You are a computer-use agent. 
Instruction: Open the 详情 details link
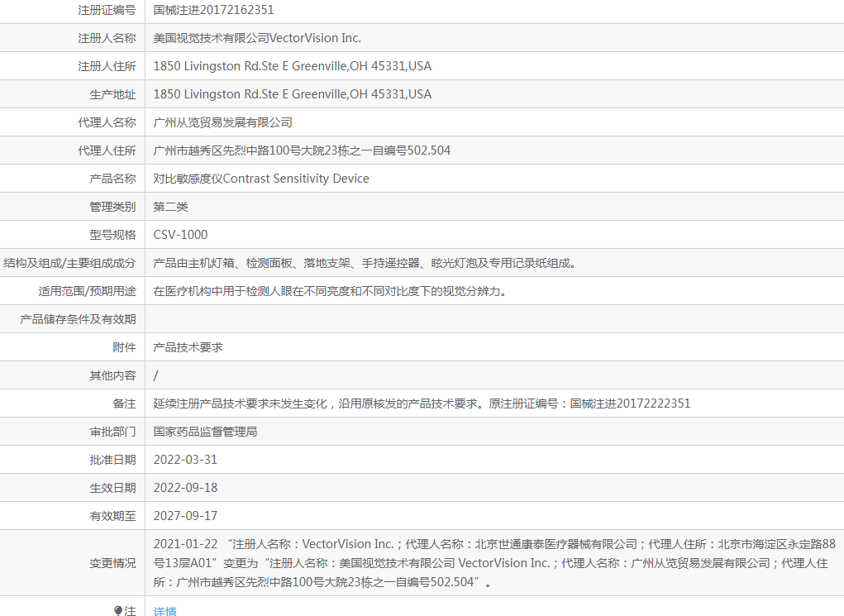coord(165,610)
